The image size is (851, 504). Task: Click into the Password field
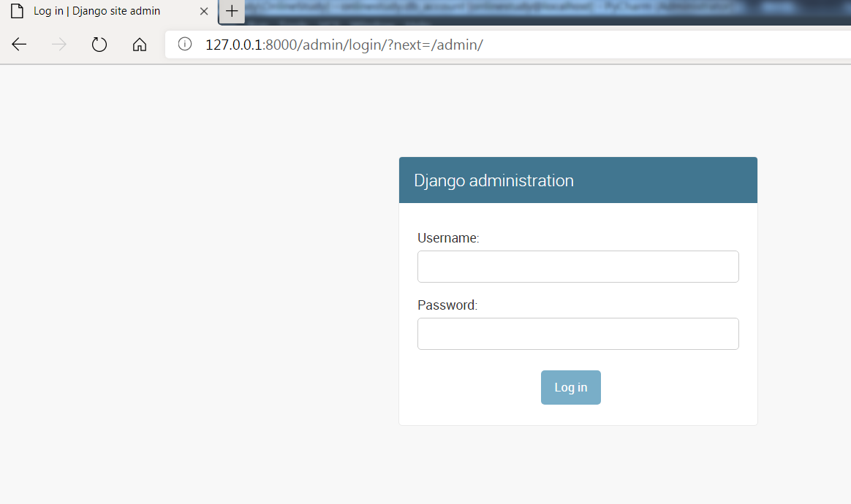point(578,334)
